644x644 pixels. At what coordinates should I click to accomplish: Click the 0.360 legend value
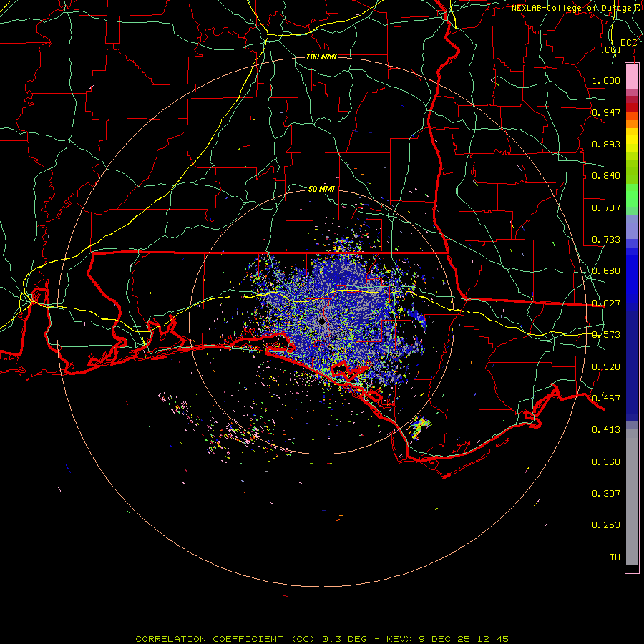pyautogui.click(x=606, y=462)
